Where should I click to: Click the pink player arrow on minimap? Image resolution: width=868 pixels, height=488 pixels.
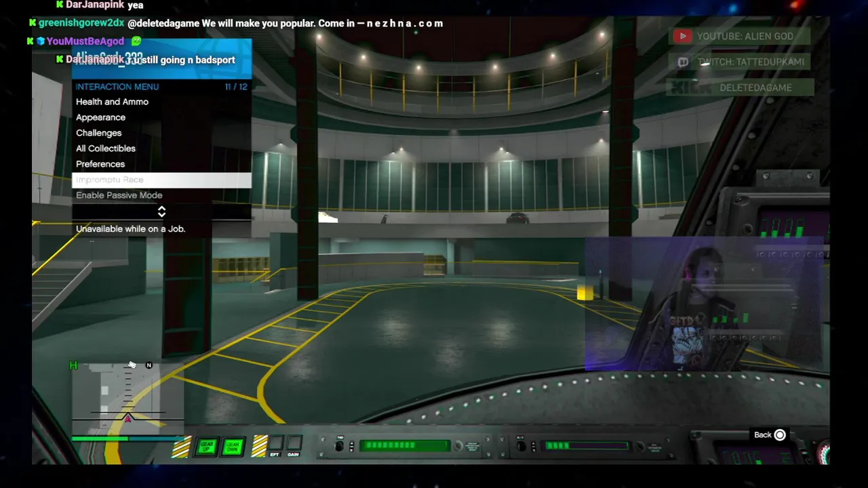[128, 418]
